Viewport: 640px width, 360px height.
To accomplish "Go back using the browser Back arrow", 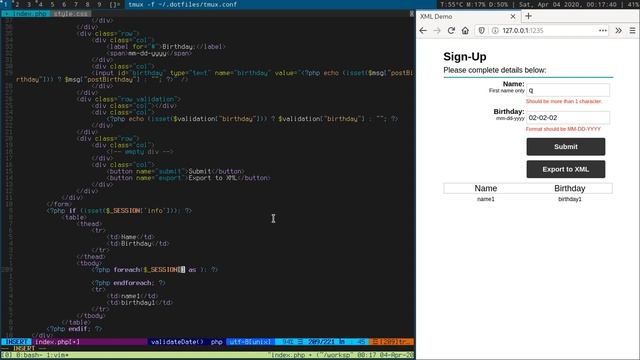I will pyautogui.click(x=423, y=31).
